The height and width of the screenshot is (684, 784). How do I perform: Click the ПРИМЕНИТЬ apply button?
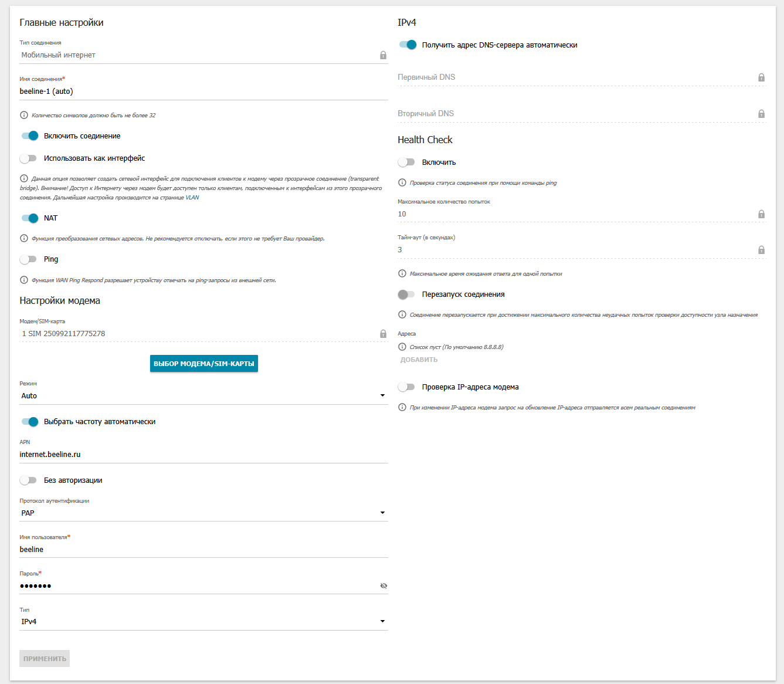(45, 659)
